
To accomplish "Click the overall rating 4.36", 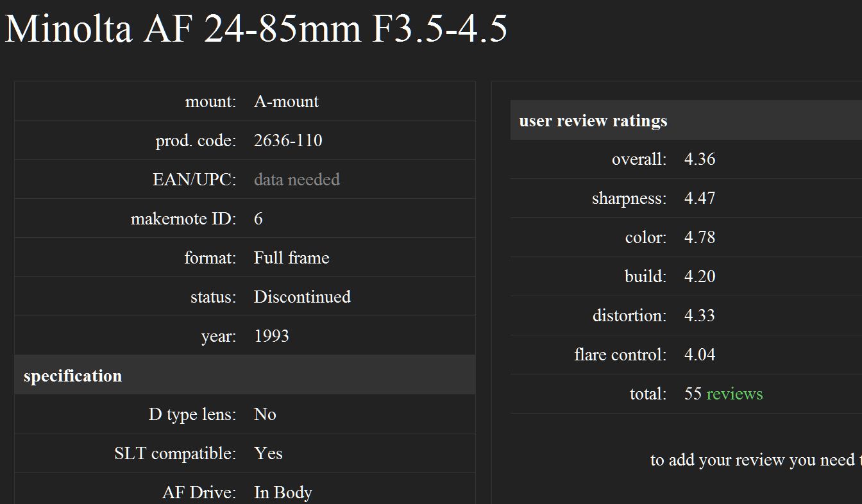I will tap(700, 159).
